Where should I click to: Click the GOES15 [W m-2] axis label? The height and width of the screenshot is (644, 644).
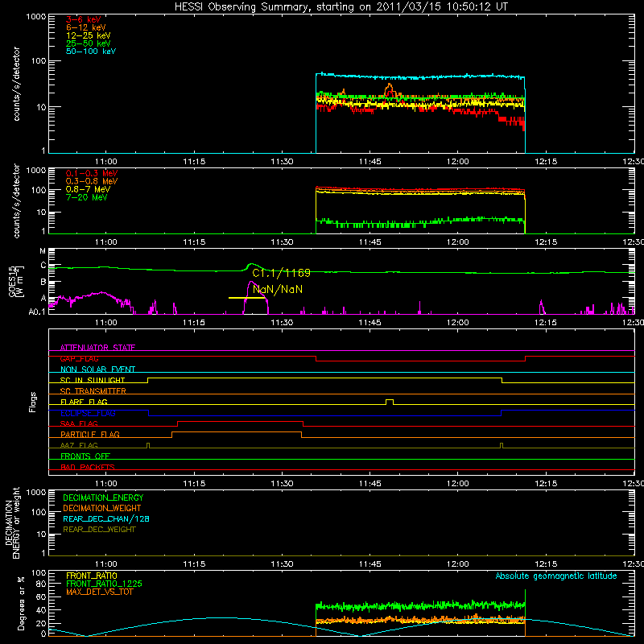pyautogui.click(x=16, y=282)
